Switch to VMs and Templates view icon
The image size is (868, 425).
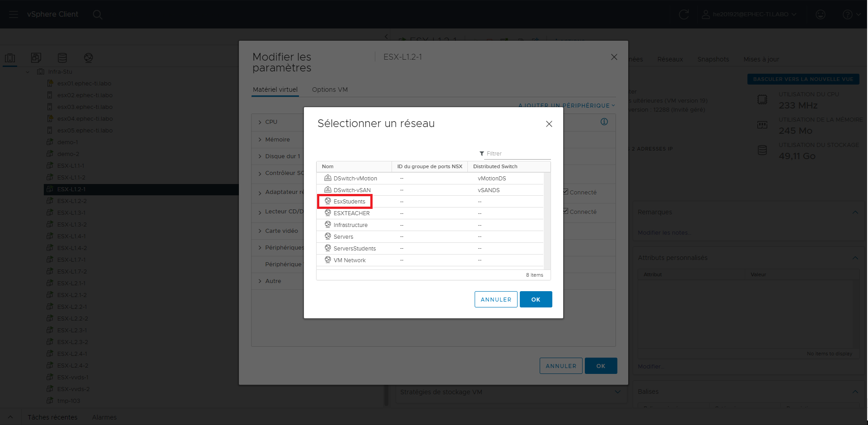pyautogui.click(x=36, y=58)
